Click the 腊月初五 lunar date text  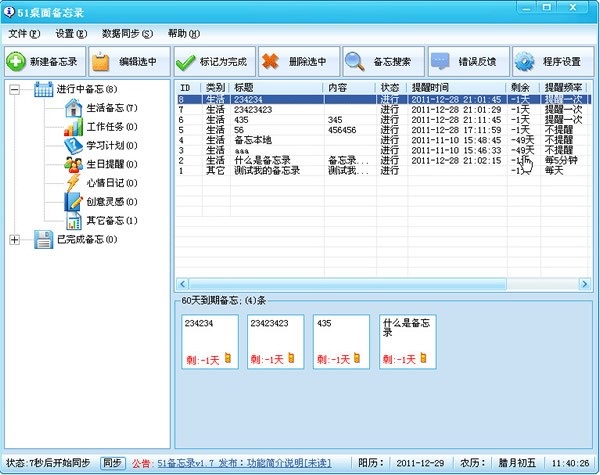pos(517,463)
